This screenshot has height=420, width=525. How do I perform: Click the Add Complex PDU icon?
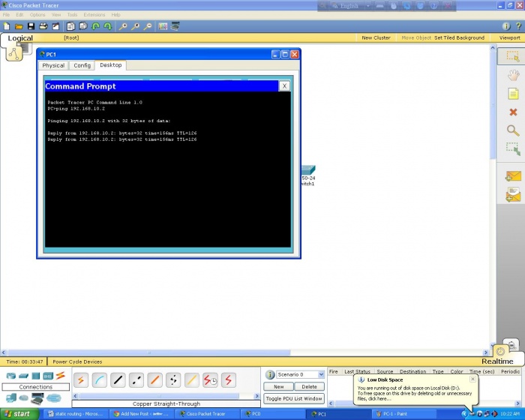[x=513, y=195]
